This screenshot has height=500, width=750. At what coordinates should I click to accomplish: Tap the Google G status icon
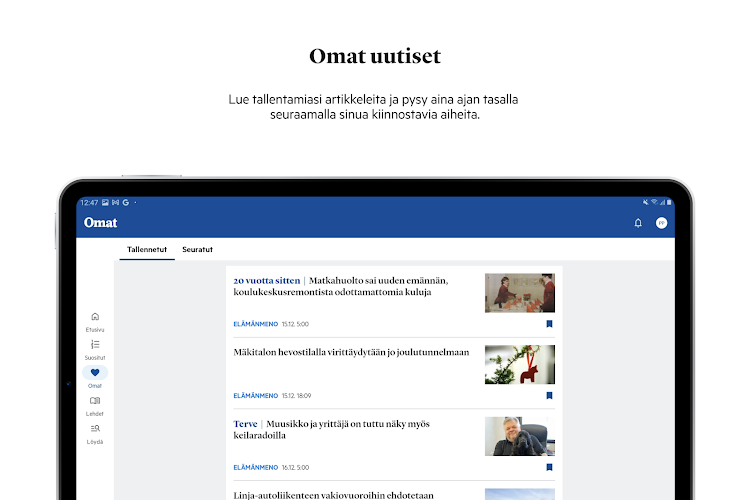(x=125, y=202)
